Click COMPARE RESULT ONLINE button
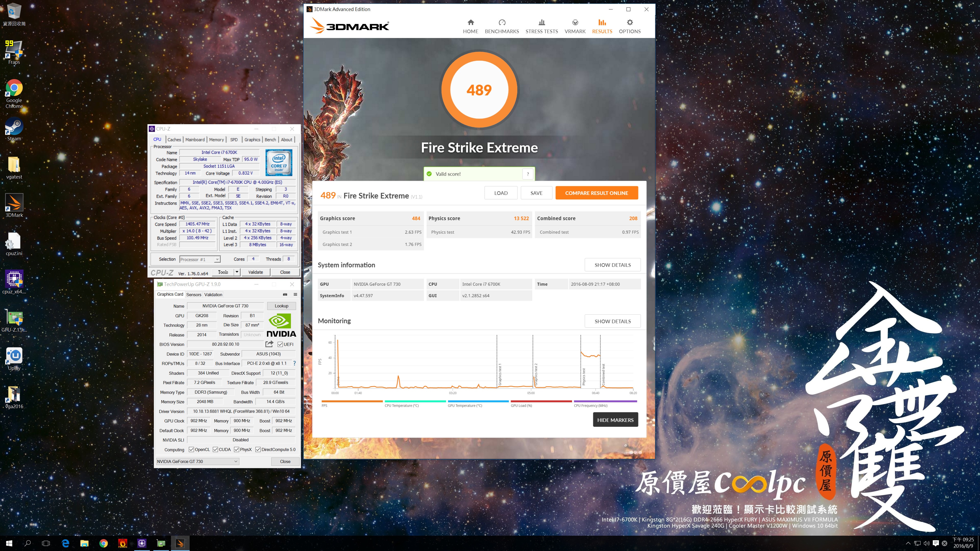The image size is (980, 551). (x=596, y=193)
